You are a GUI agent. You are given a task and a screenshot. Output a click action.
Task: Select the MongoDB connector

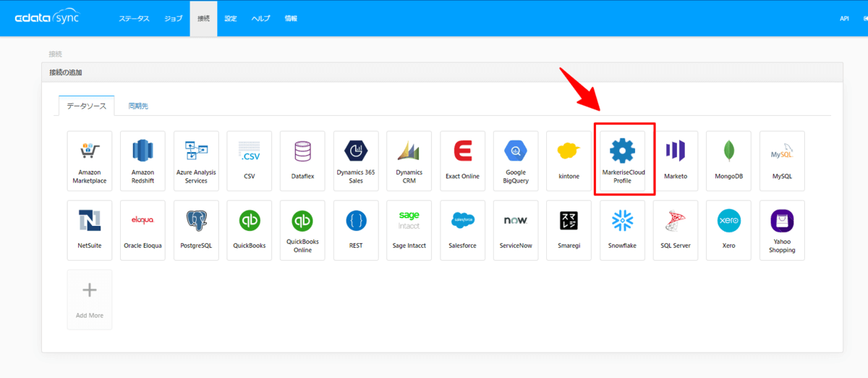tap(729, 161)
